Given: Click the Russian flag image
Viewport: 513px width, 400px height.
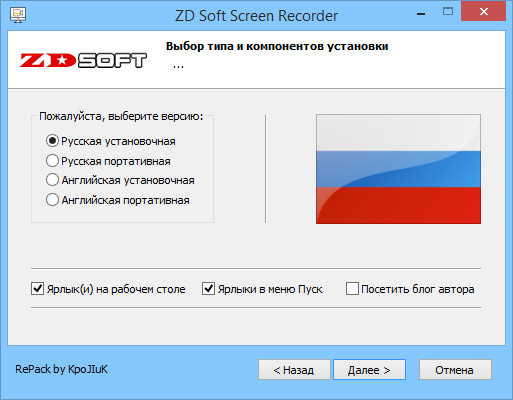Looking at the screenshot, I should [x=398, y=169].
